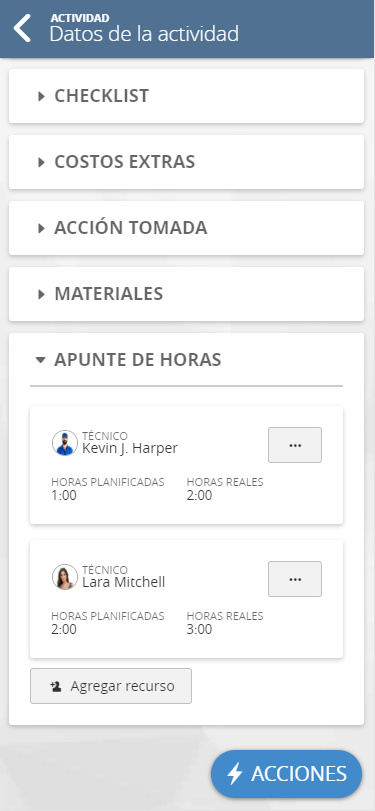
Task: Click Kevin J. Harper's horas reales value 2:00
Action: pyautogui.click(x=199, y=495)
